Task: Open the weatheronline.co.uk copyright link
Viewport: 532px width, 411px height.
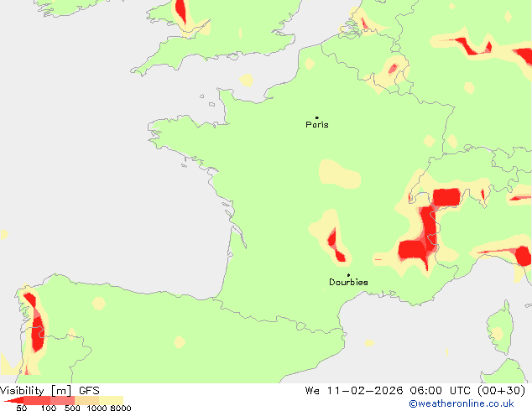Action: [462, 403]
